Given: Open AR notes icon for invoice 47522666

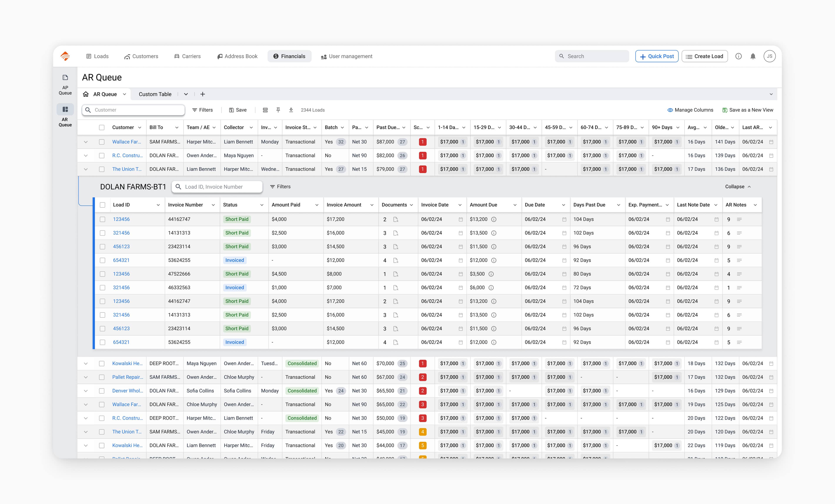Looking at the screenshot, I should click(740, 274).
